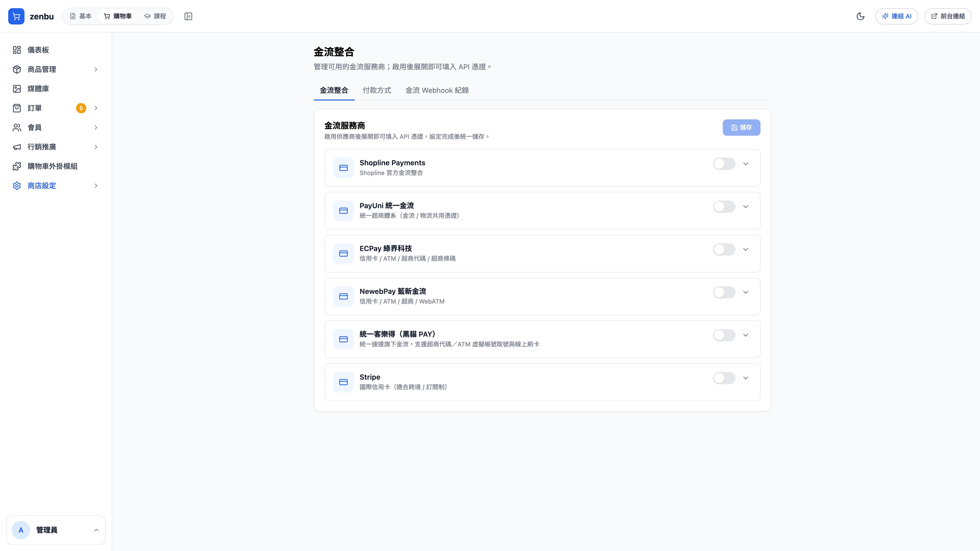The height and width of the screenshot is (551, 980).
Task: Enable the NewebPay 藍新金流 toggle
Action: (724, 292)
